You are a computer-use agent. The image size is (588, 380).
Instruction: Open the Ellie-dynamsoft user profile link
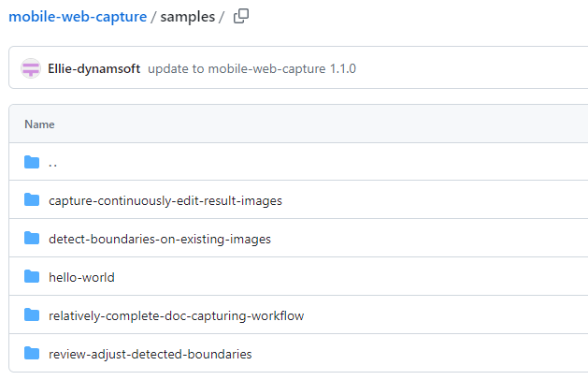pos(93,68)
